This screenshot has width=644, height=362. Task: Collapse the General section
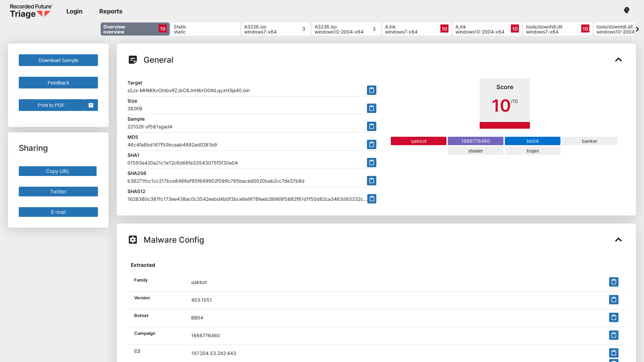(619, 60)
